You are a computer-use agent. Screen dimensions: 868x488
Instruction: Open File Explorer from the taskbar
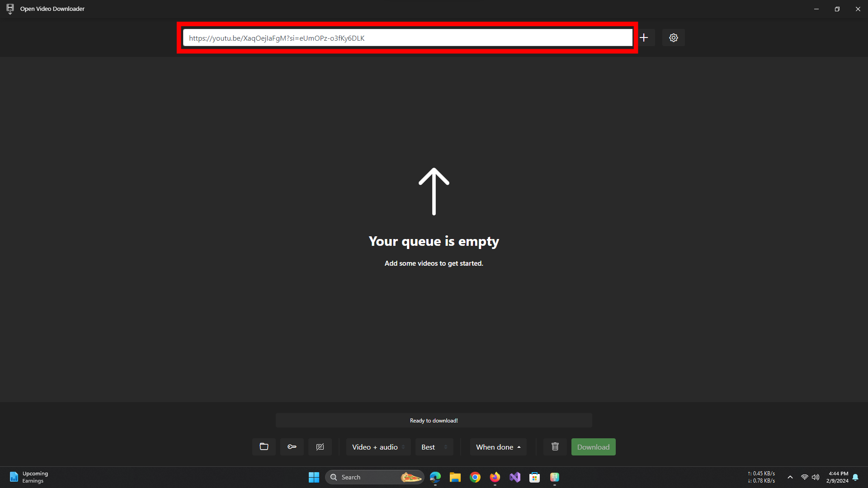point(455,477)
